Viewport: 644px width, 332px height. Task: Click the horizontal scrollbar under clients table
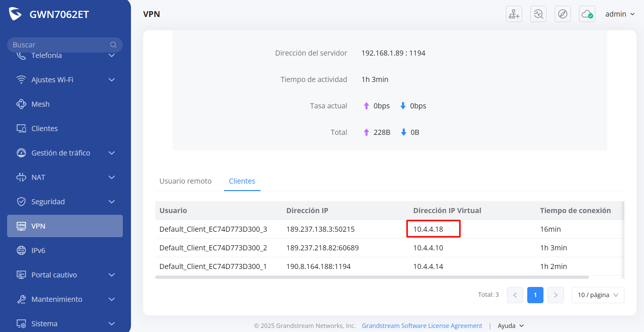pyautogui.click(x=372, y=277)
